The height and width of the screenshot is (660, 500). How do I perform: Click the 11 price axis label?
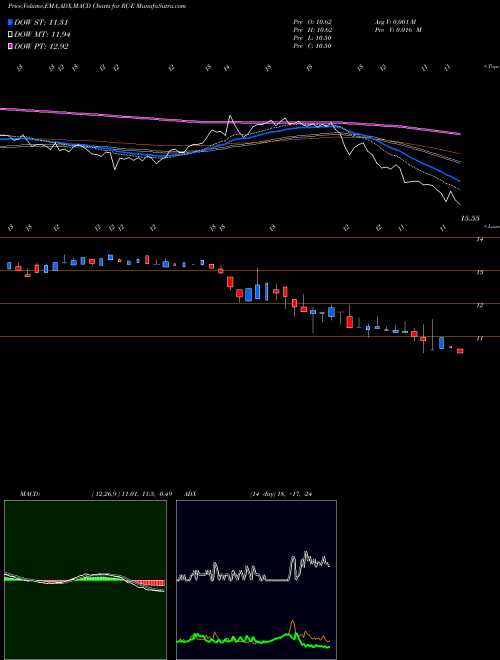coord(479,338)
